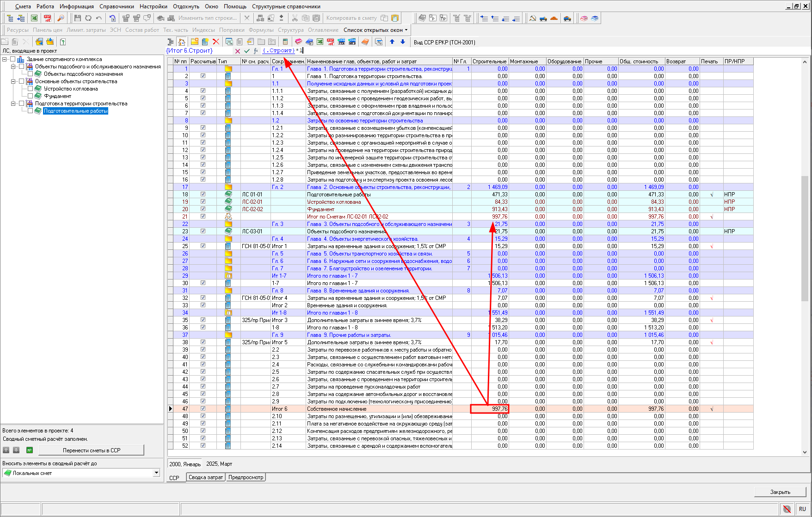812x517 pixels.
Task: Click the magnifying glass search icon
Action: click(61, 18)
